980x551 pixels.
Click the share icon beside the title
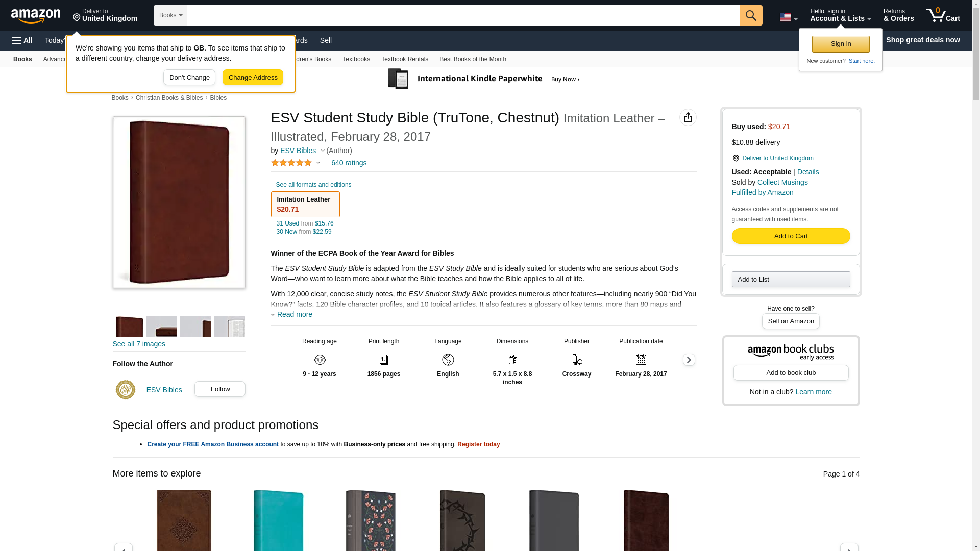point(688,117)
